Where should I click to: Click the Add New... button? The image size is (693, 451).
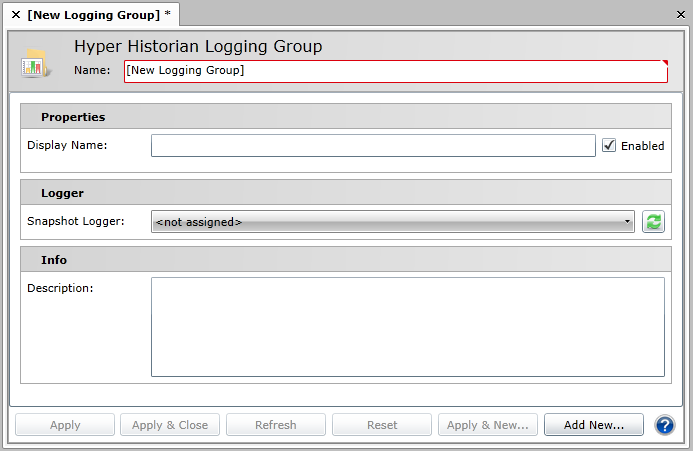[x=594, y=425]
